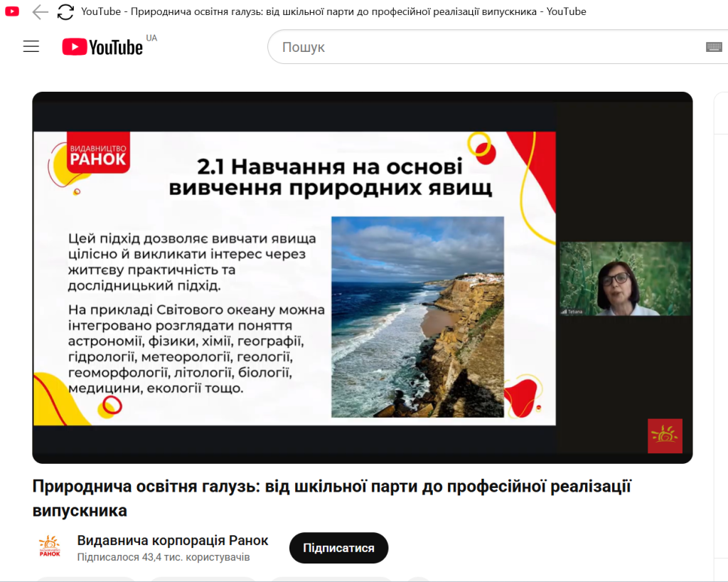Click the subscriber count text under channel name
Screen dimensions: 728x582
pos(164,557)
